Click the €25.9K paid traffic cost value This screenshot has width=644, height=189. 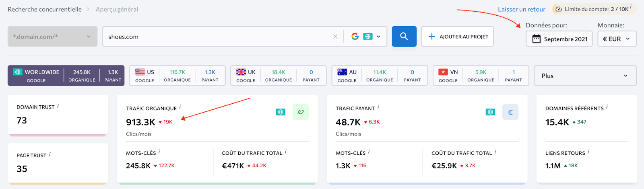point(444,166)
